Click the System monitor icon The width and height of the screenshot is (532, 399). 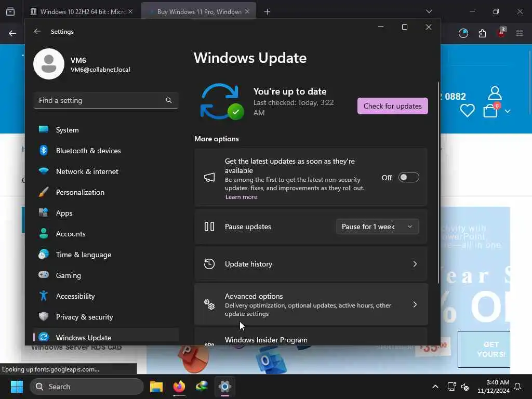click(x=44, y=129)
